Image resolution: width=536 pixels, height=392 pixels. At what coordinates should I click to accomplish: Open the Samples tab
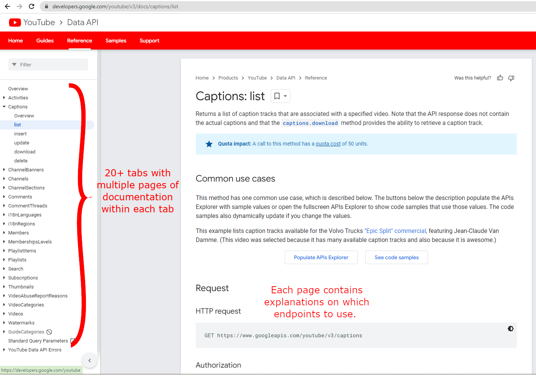click(116, 41)
